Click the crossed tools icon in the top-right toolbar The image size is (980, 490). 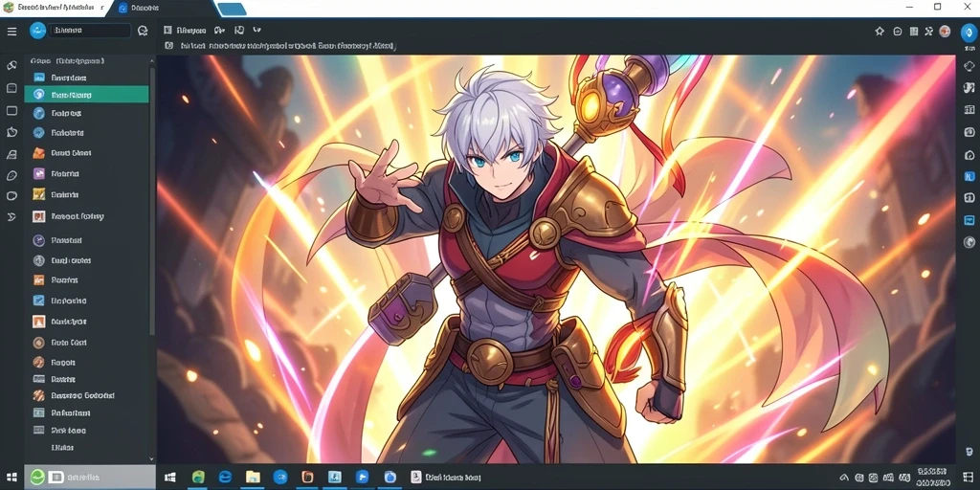[928, 31]
